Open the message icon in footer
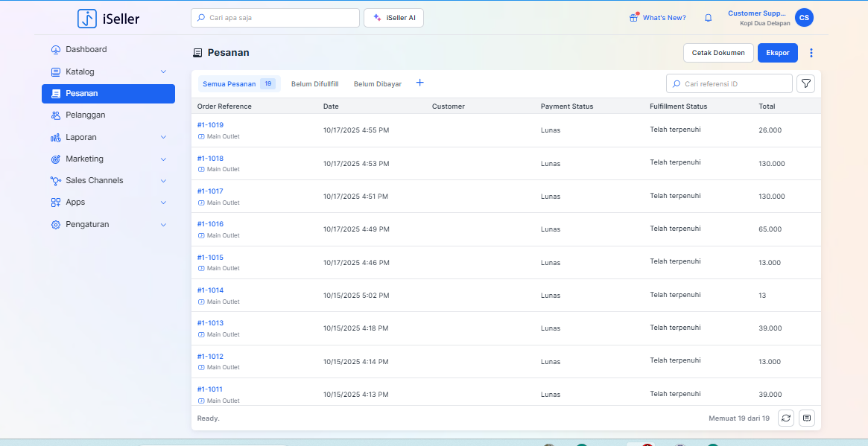This screenshot has height=446, width=868. [806, 418]
